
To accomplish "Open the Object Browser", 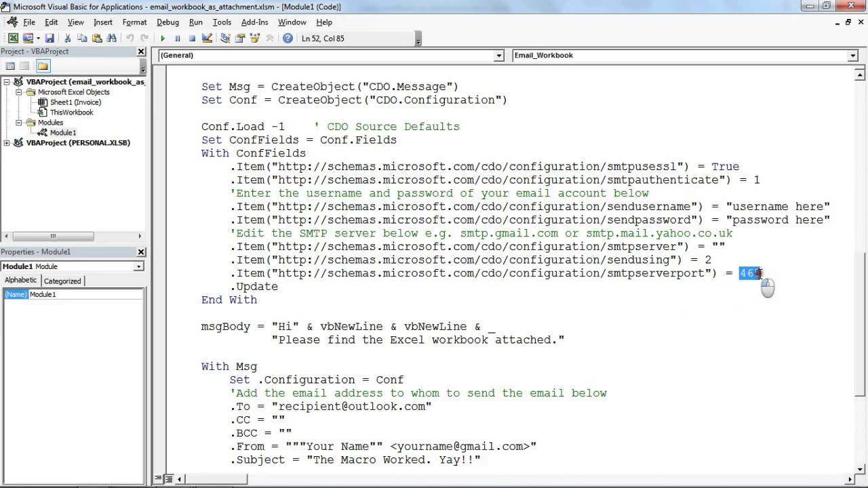I will [x=255, y=39].
